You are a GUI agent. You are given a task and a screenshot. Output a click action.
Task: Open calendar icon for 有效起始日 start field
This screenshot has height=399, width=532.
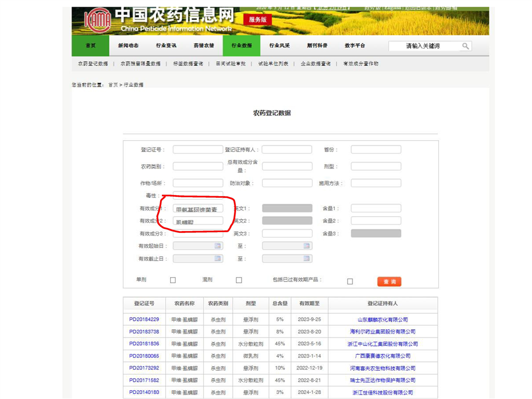click(217, 246)
